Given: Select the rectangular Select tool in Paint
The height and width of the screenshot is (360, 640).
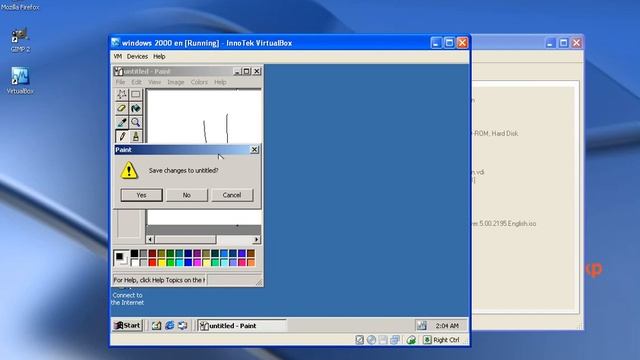Looking at the screenshot, I should pyautogui.click(x=136, y=94).
